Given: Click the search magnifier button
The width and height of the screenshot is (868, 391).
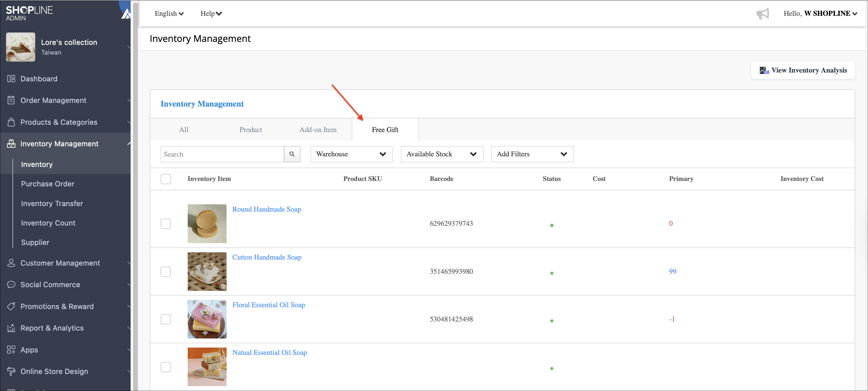Looking at the screenshot, I should [x=292, y=154].
